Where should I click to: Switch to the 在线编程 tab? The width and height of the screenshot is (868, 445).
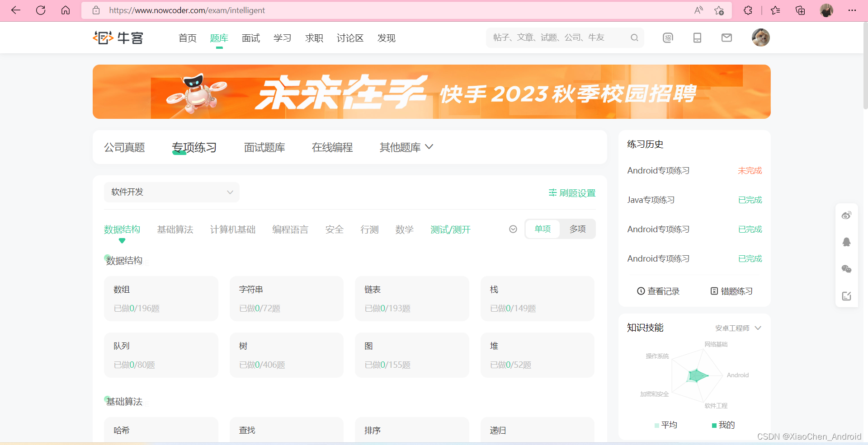click(332, 147)
